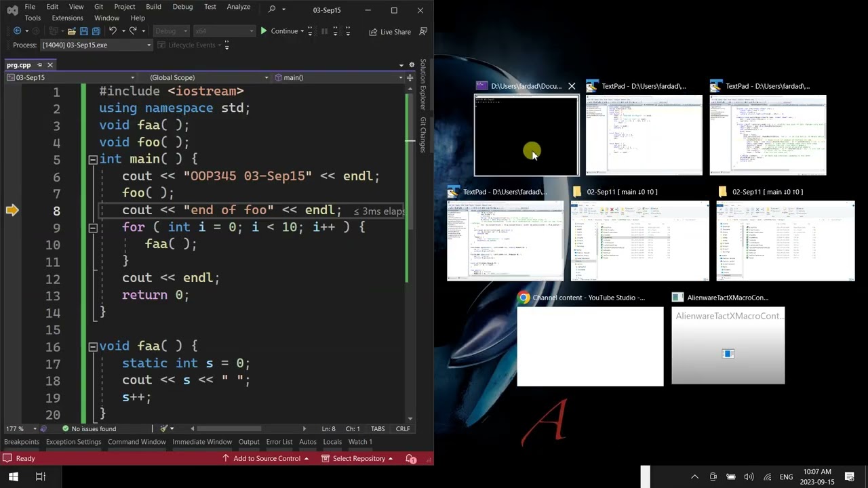Open the Debug menu
The image size is (868, 488).
point(182,7)
